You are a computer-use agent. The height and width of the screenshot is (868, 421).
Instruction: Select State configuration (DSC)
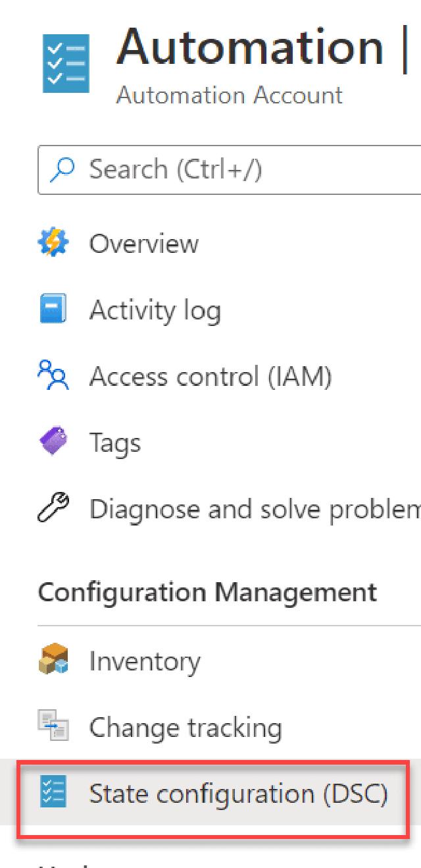238,793
